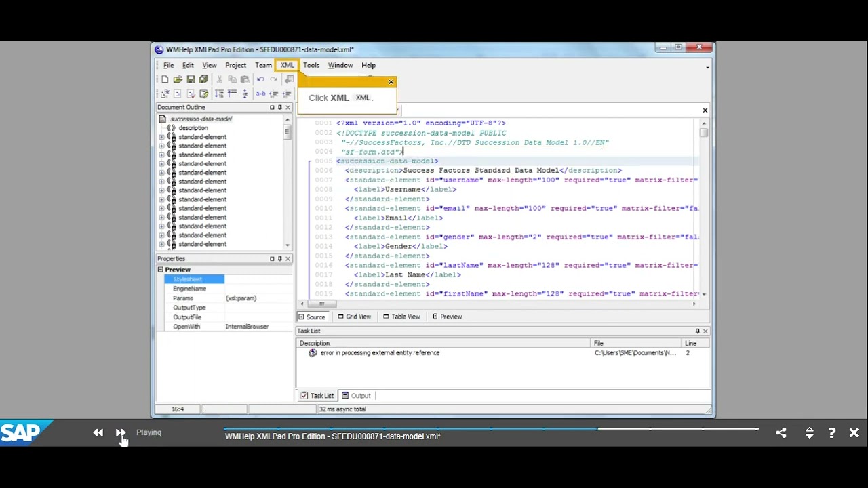The width and height of the screenshot is (868, 488).
Task: Select the external entity reference error row
Action: pos(503,353)
